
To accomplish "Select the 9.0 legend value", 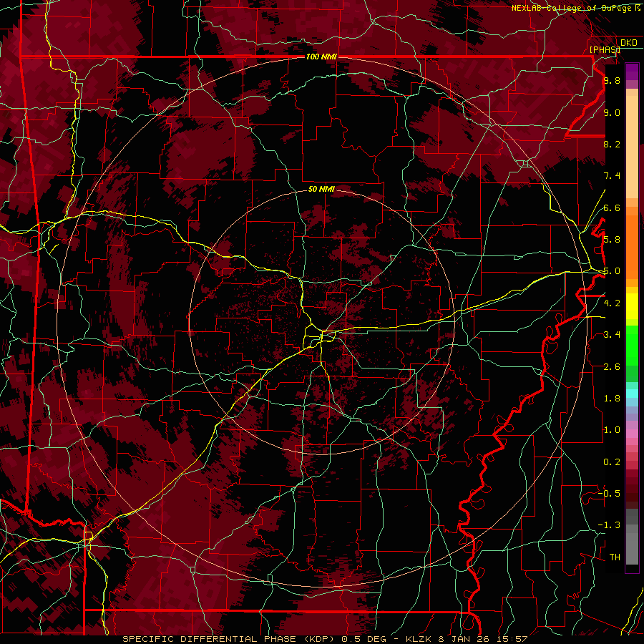I will pyautogui.click(x=612, y=112).
